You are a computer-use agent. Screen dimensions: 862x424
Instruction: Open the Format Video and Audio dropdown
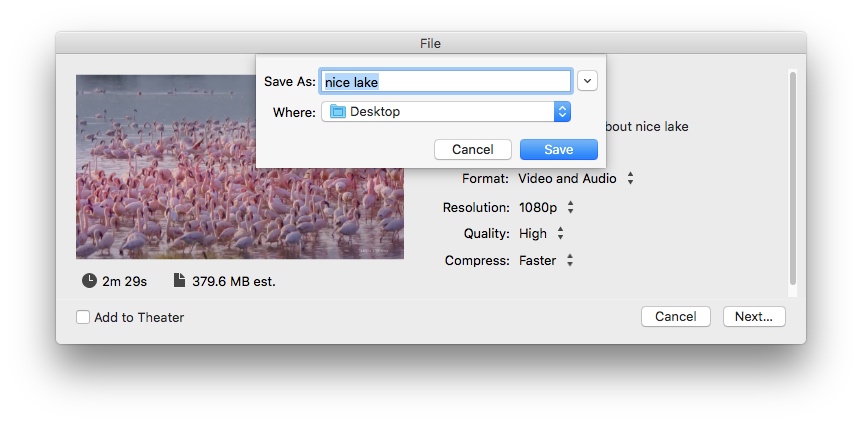[576, 179]
